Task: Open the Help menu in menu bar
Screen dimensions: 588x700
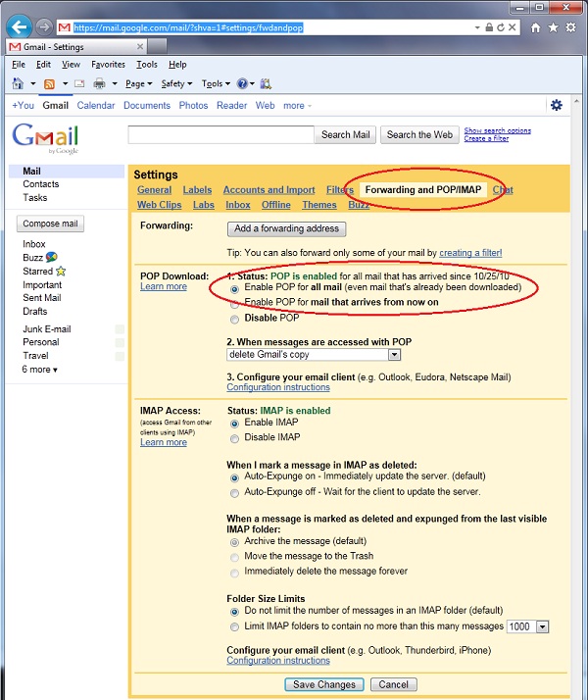Action: 177,65
